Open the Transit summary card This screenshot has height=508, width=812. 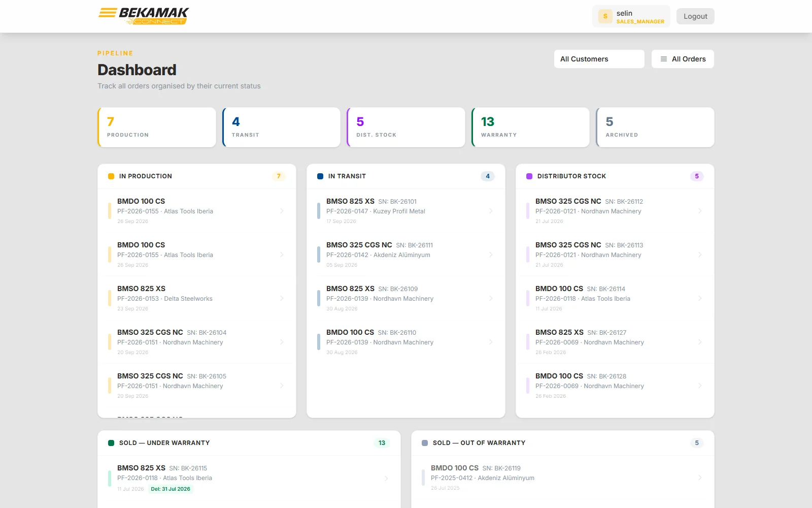click(281, 128)
